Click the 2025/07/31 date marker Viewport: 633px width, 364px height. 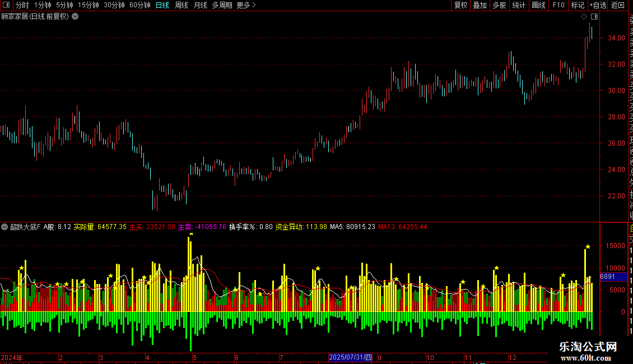tap(350, 357)
